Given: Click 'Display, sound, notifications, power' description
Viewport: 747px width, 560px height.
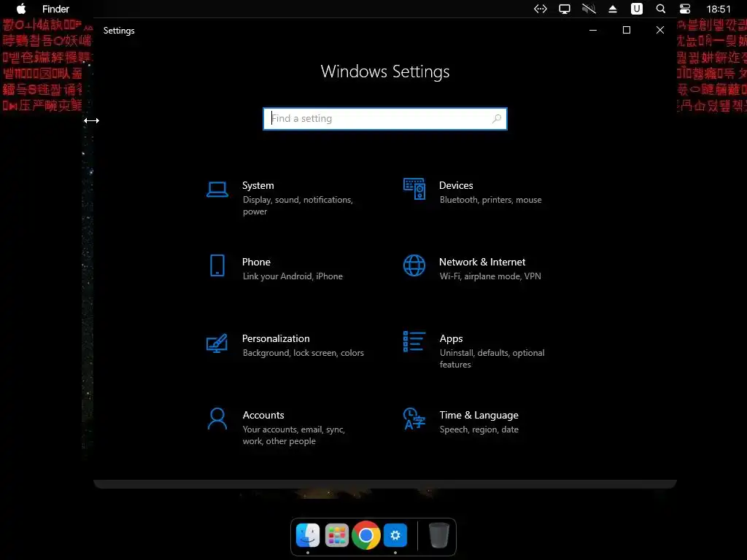Looking at the screenshot, I should (x=298, y=205).
